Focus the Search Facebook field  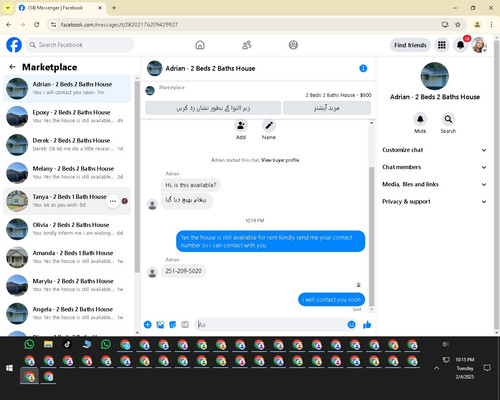(x=80, y=45)
